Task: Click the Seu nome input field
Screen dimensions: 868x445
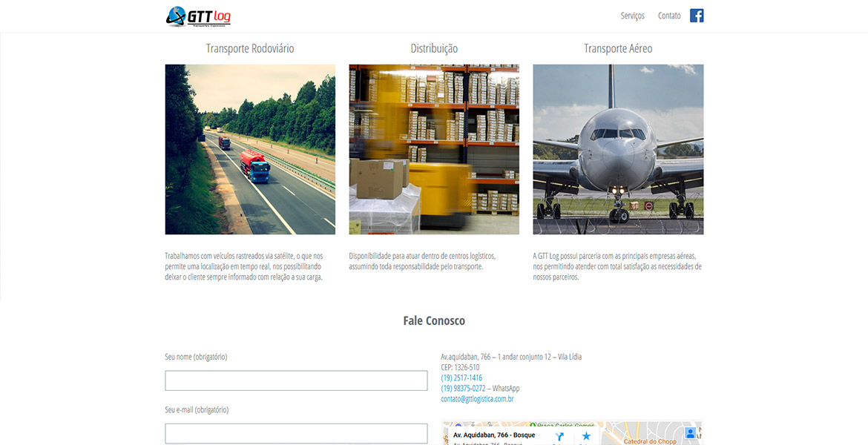Action: point(296,380)
